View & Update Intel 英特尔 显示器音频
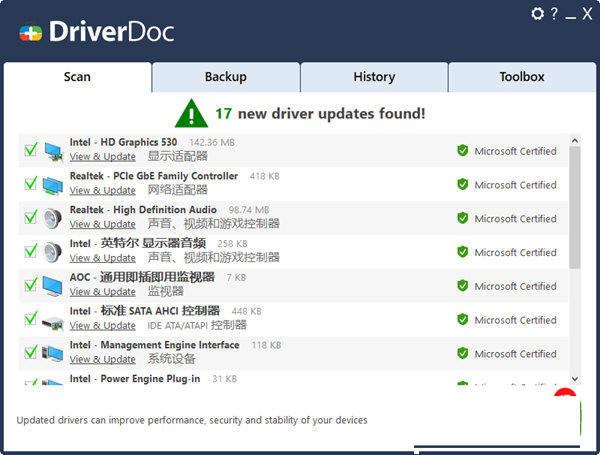The height and width of the screenshot is (455, 600). tap(103, 258)
